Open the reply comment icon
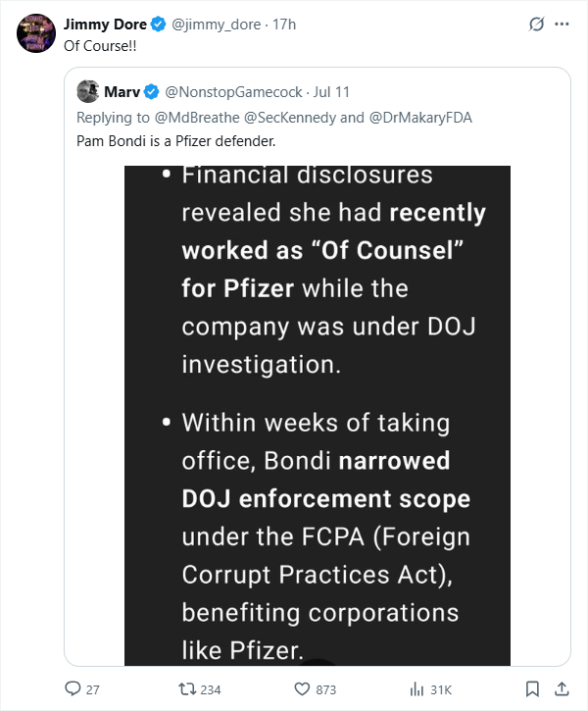The height and width of the screenshot is (711, 588). pos(73,688)
